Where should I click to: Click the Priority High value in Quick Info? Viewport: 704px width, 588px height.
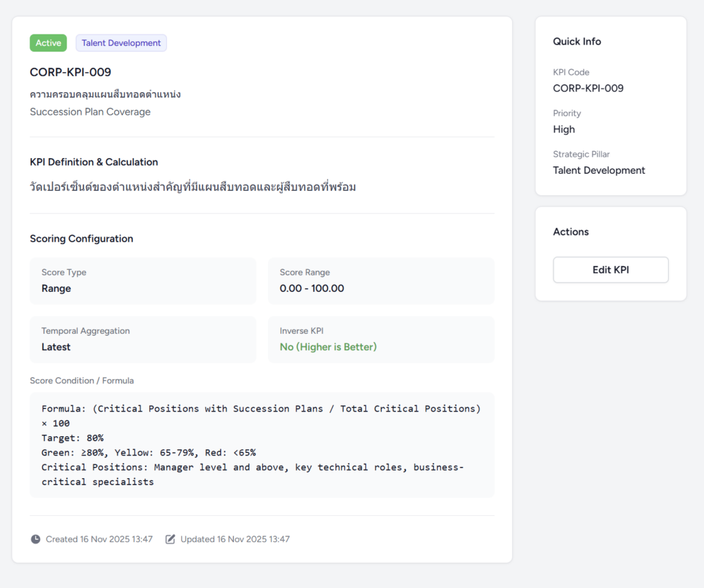564,130
